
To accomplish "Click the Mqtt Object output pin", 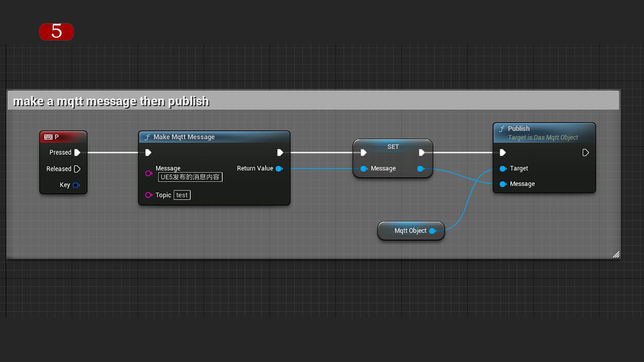I will (433, 231).
